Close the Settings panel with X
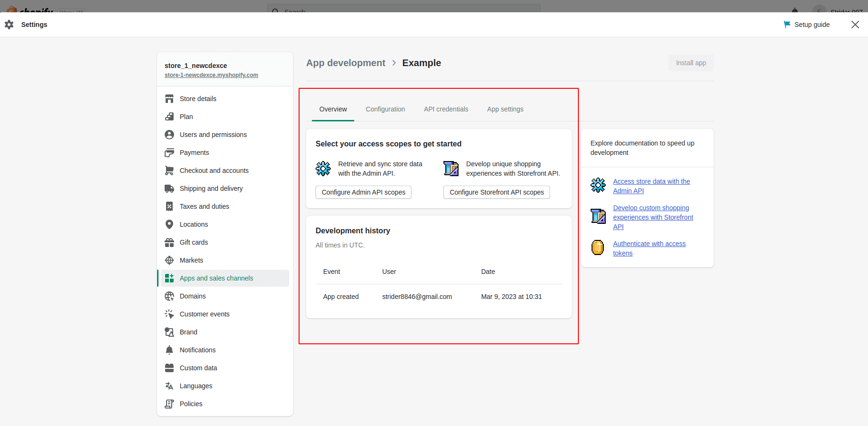Viewport: 868px width, 426px height. click(855, 25)
